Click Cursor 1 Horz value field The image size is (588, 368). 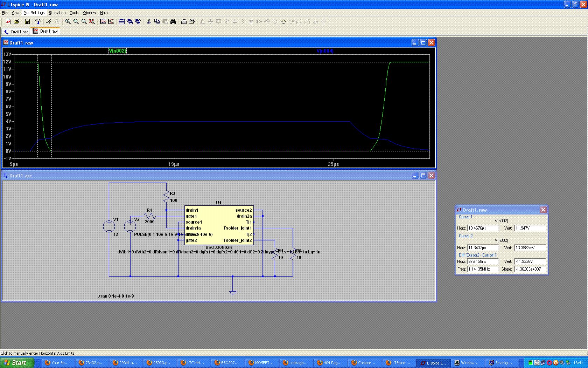click(x=482, y=228)
